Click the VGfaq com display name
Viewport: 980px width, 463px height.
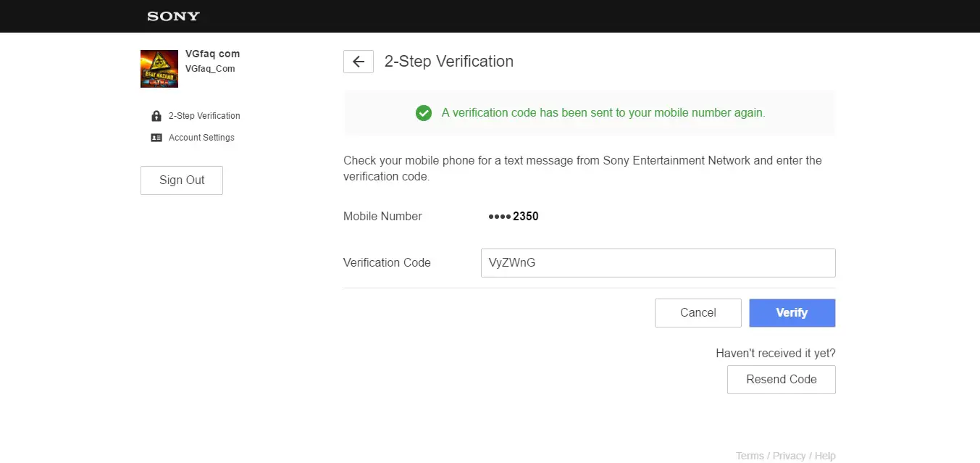pyautogui.click(x=212, y=54)
